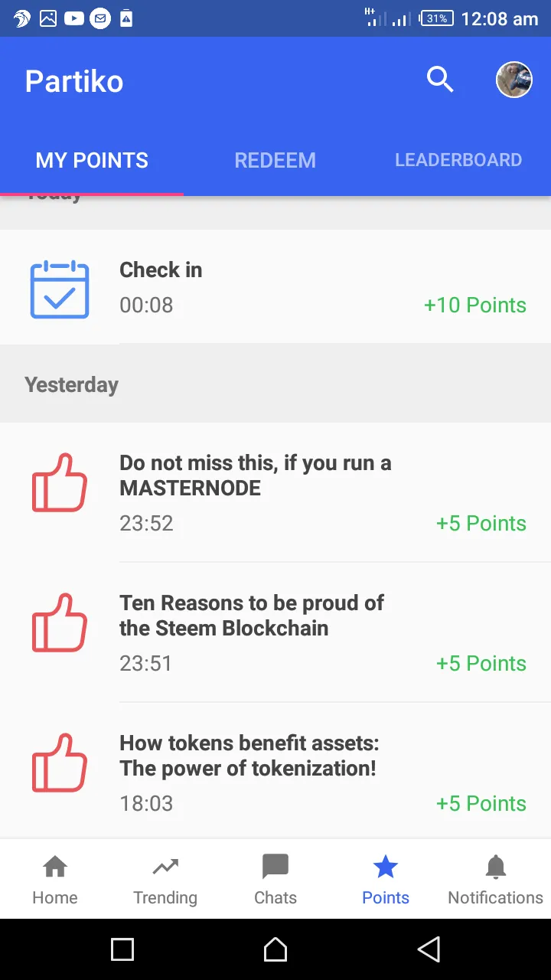The height and width of the screenshot is (980, 551).
Task: Switch to the LEADERBOARD tab
Action: click(458, 160)
